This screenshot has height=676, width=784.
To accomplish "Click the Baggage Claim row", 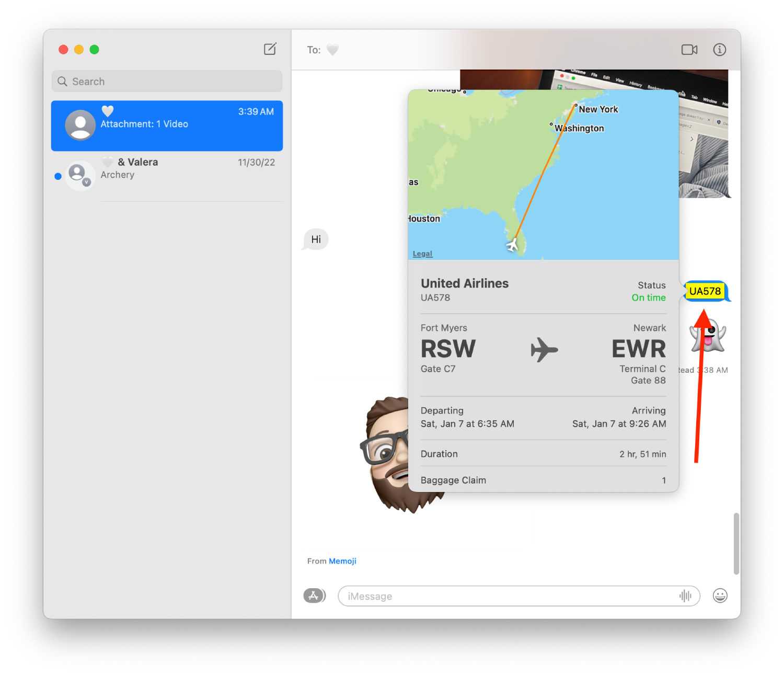I will (543, 480).
